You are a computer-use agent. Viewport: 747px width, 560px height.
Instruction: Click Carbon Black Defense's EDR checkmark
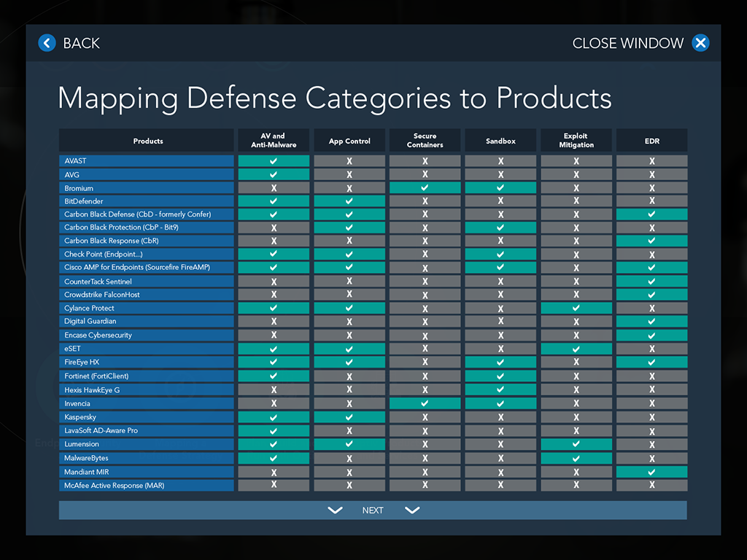[x=651, y=214]
